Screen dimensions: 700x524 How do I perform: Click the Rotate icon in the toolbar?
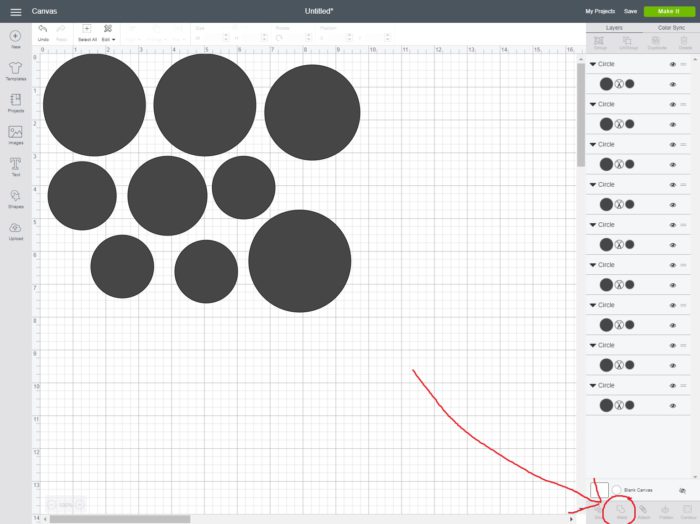pyautogui.click(x=279, y=38)
